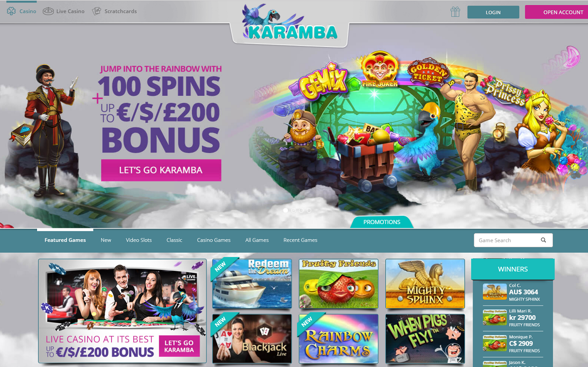
Task: Select the fourth carousel slide dot
Action: tap(309, 210)
